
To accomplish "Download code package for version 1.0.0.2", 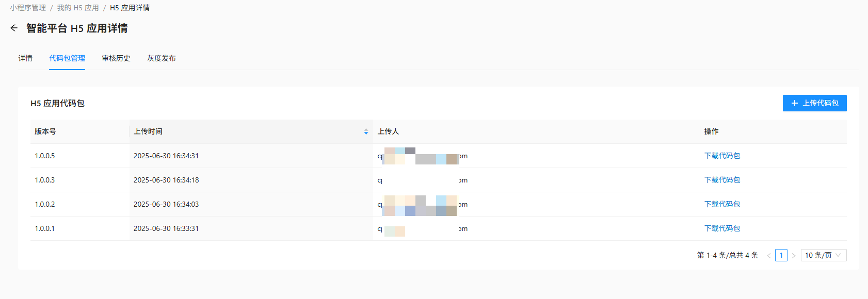I will point(722,204).
